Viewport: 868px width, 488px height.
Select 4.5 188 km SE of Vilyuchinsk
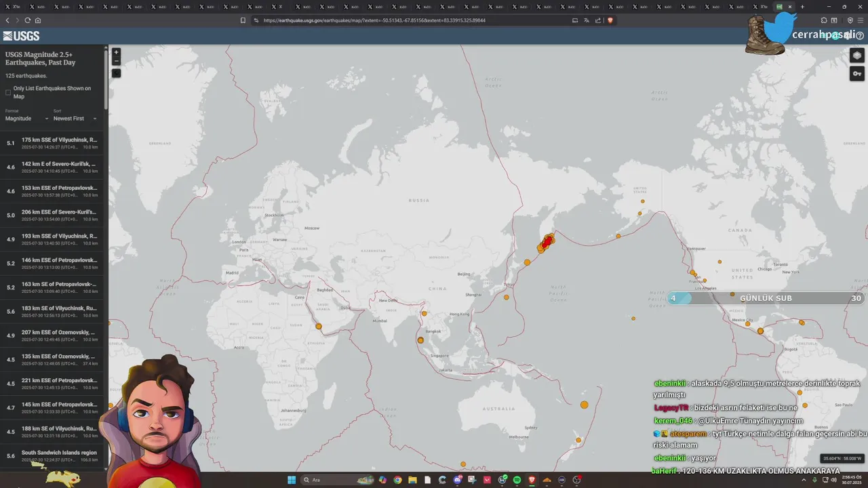tap(52, 432)
